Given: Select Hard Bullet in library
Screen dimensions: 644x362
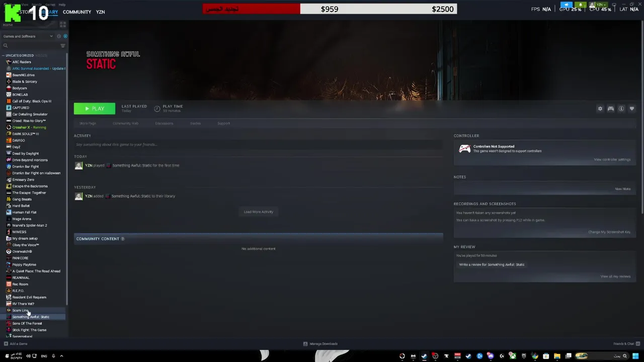Looking at the screenshot, I should click(x=21, y=206).
